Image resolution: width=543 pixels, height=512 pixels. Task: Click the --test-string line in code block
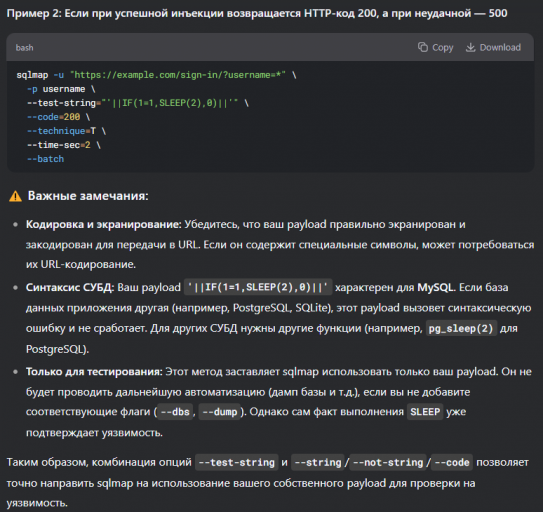point(138,103)
